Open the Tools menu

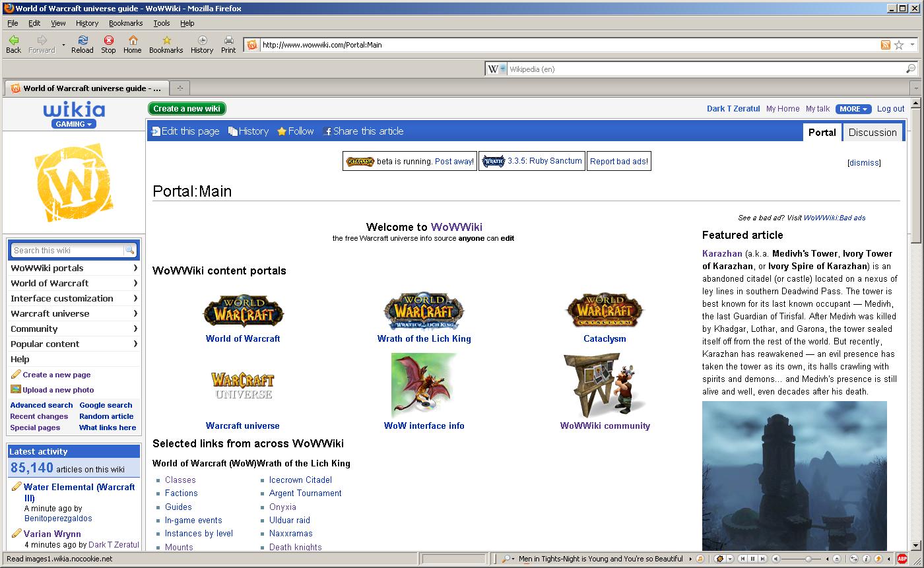162,23
